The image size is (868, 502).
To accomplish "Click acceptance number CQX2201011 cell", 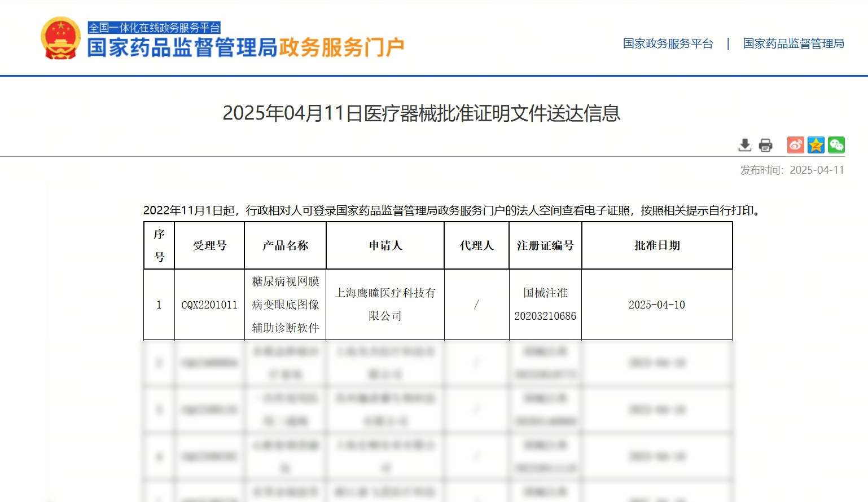I will click(x=209, y=305).
